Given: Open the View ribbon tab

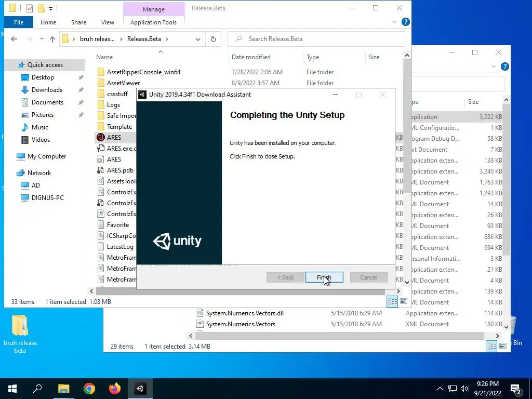Looking at the screenshot, I should pyautogui.click(x=108, y=22).
